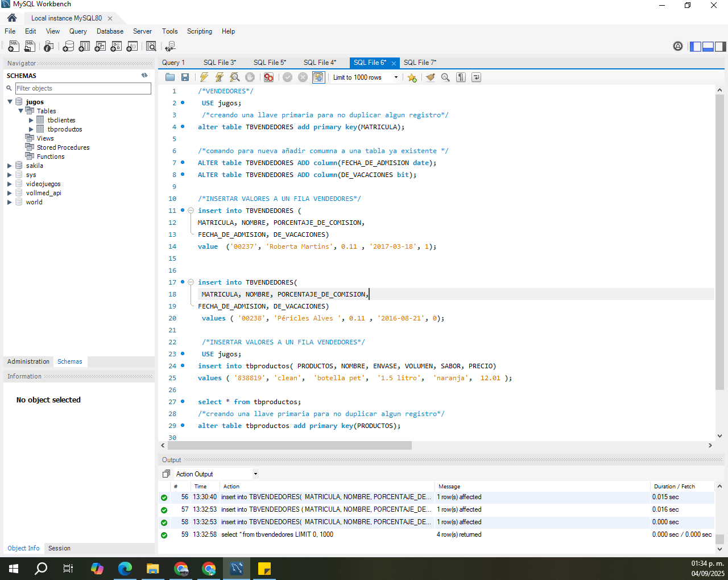
Task: Switch to the Query 1 tab
Action: (x=173, y=63)
